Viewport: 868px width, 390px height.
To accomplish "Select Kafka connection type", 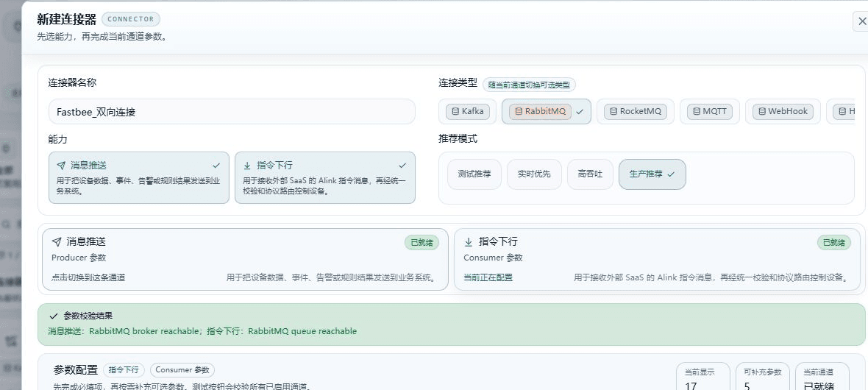I will click(468, 111).
